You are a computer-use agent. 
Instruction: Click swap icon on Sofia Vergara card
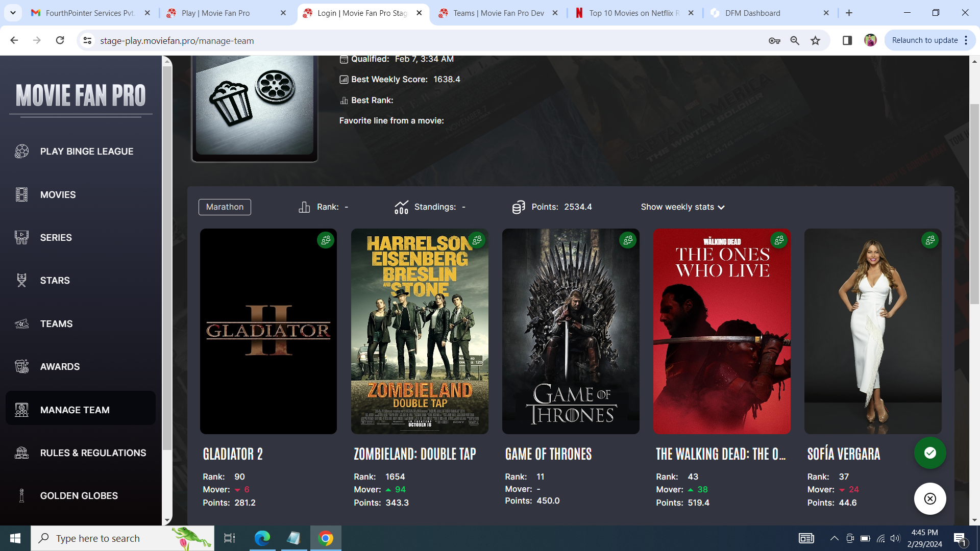[930, 240]
